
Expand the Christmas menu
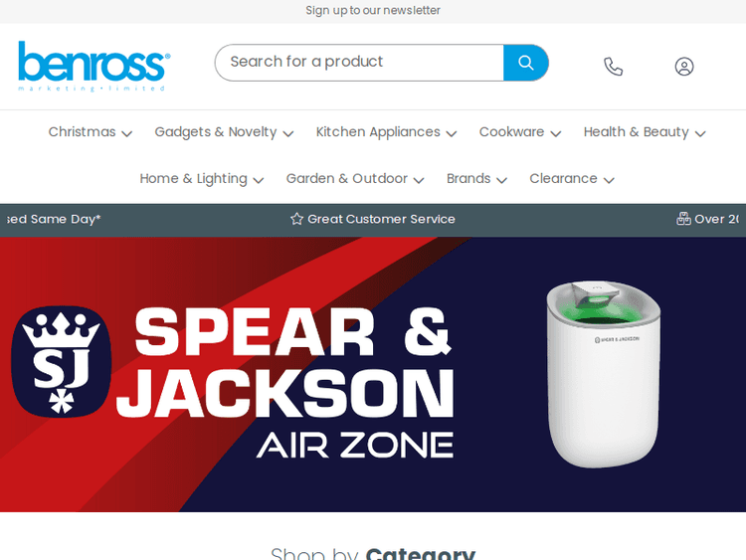click(x=90, y=132)
